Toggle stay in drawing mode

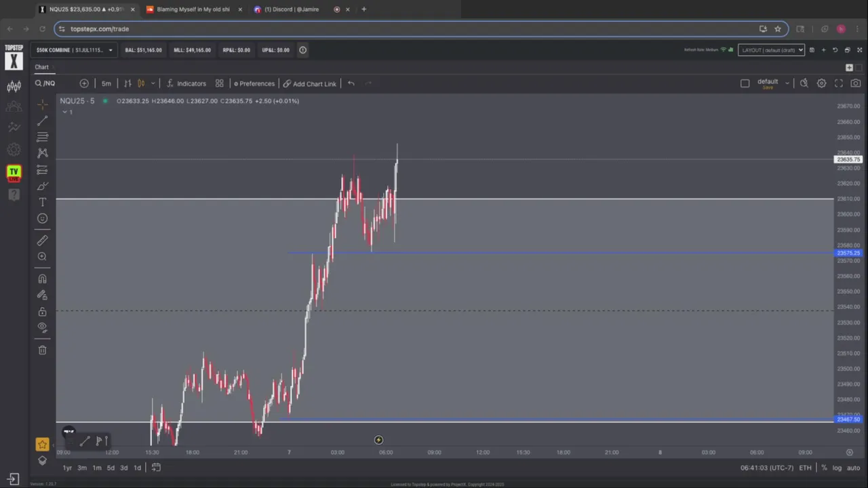42,295
